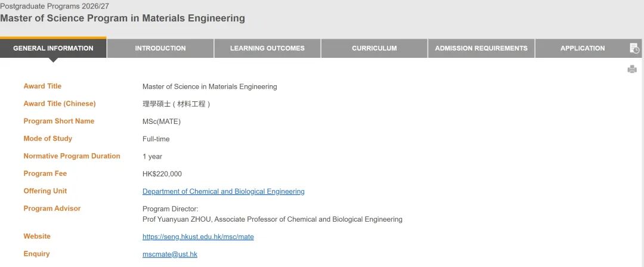View the Admission Requirements tab
644x267 pixels.
(481, 48)
